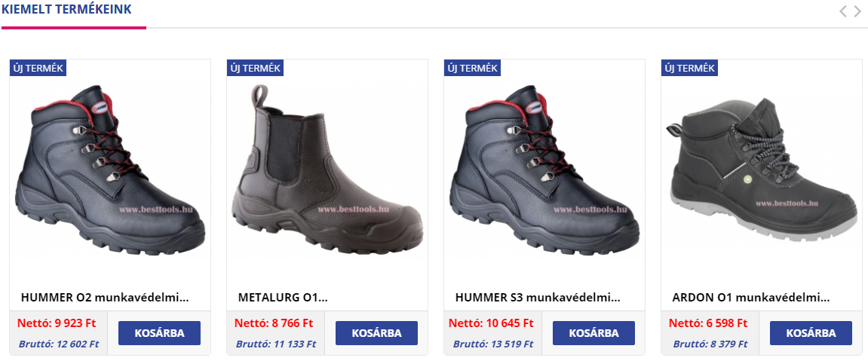Open HUMMER S3 munkavédelmi product title
The width and height of the screenshot is (868, 361).
538,298
